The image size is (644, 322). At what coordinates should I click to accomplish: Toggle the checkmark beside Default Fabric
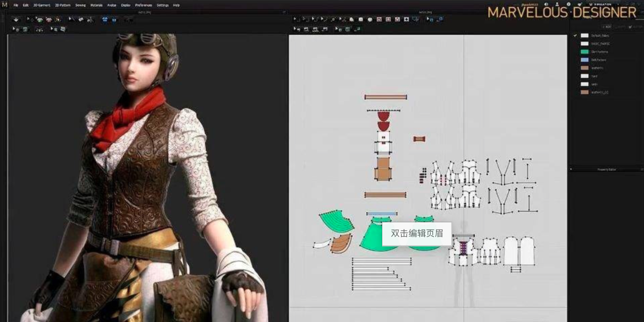click(x=575, y=35)
